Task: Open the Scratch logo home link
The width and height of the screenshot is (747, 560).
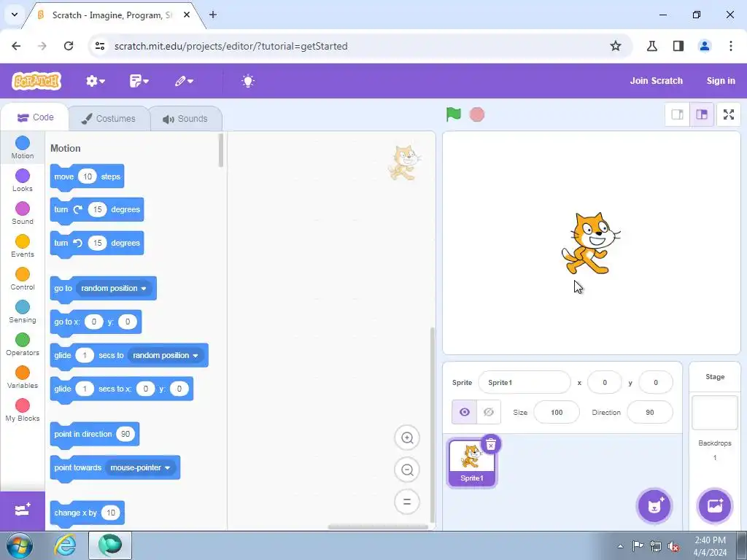Action: (x=36, y=81)
